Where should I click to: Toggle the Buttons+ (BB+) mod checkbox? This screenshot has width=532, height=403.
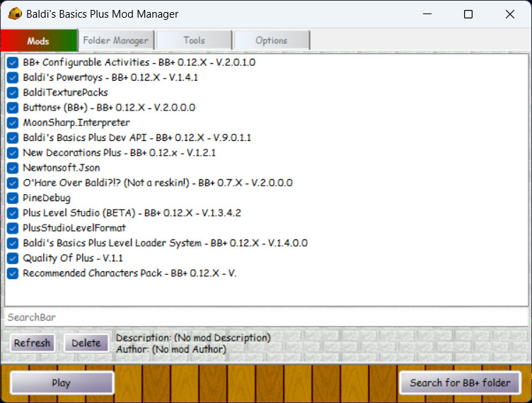(x=13, y=108)
